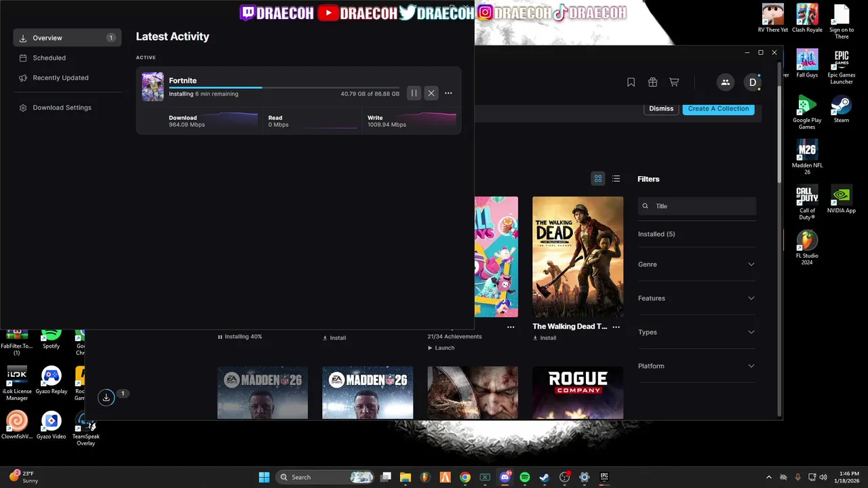
Task: Pause via the Installing 40% status
Action: coord(240,337)
